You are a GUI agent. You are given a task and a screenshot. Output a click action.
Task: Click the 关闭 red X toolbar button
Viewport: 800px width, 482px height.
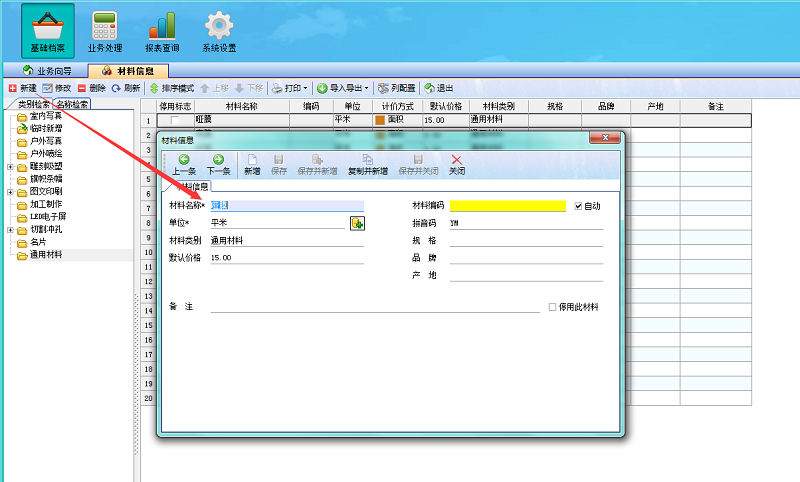[x=457, y=164]
